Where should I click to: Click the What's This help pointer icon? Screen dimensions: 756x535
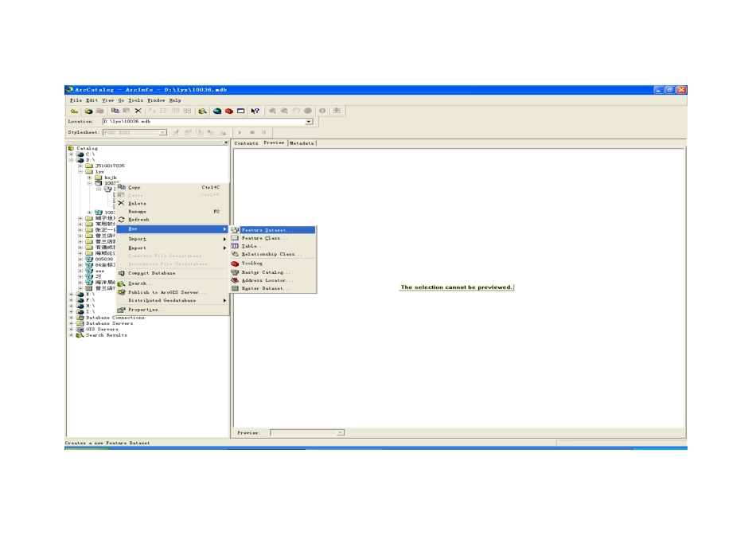click(x=255, y=111)
